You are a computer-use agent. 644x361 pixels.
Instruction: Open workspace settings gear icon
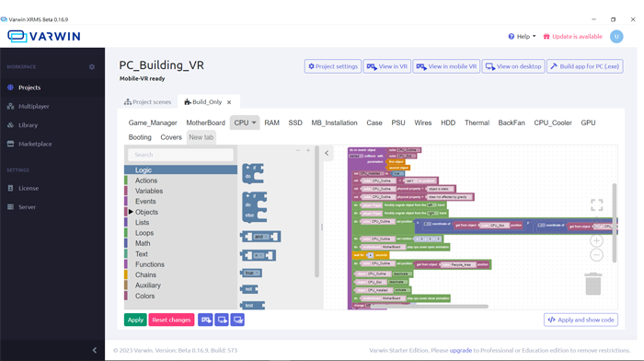92,66
